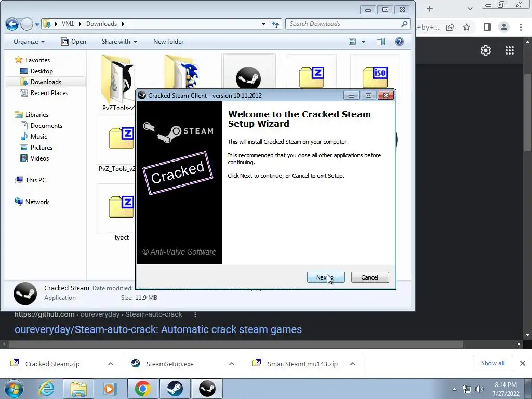This screenshot has width=532, height=399.
Task: Open the Windows Start menu
Action: 14,389
